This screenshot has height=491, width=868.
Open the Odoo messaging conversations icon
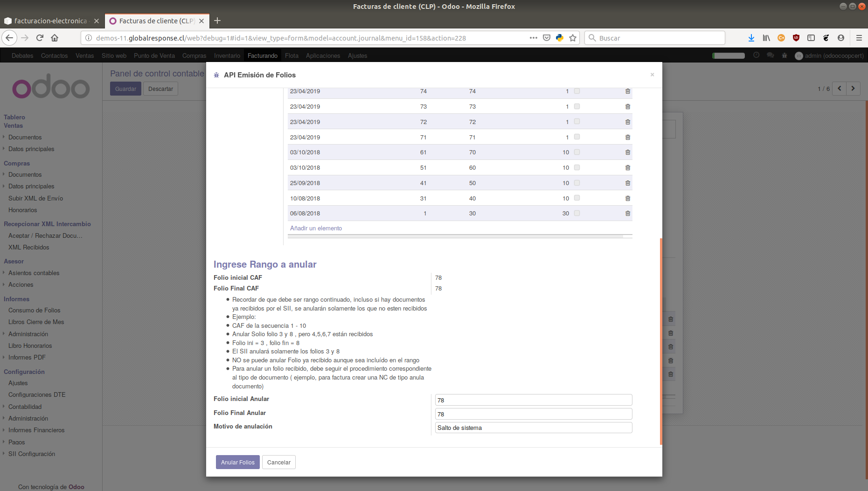click(x=771, y=55)
